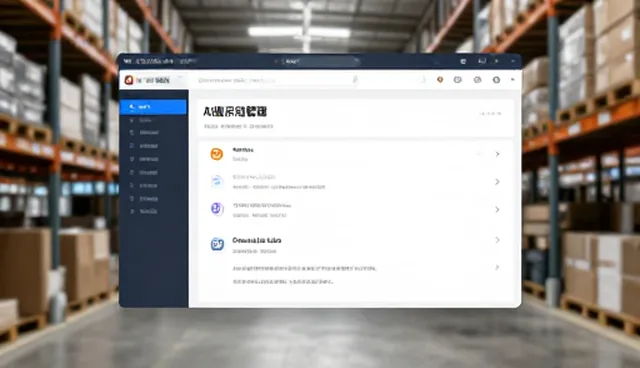Select the sidebar item directly below the highlighted one
Image resolution: width=640 pixels, height=368 pixels.
tap(153, 120)
